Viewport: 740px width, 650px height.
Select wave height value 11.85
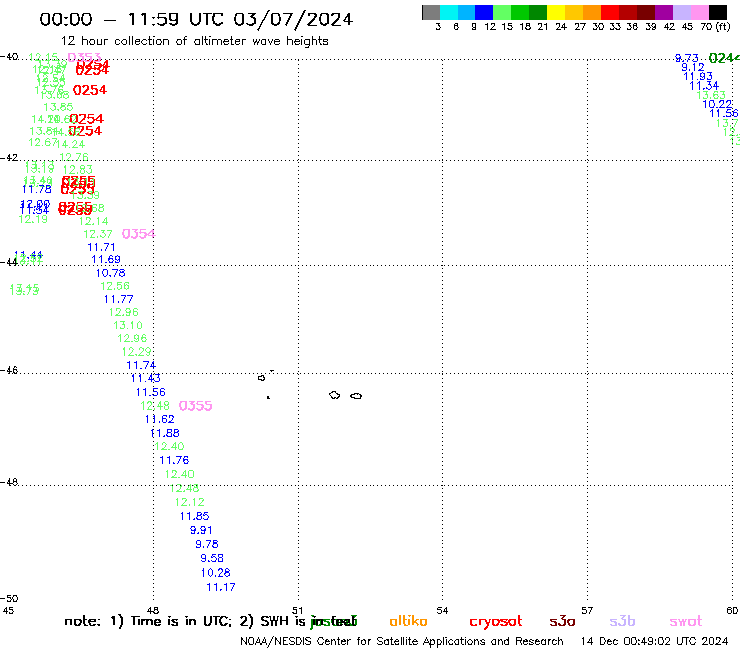pyautogui.click(x=194, y=516)
